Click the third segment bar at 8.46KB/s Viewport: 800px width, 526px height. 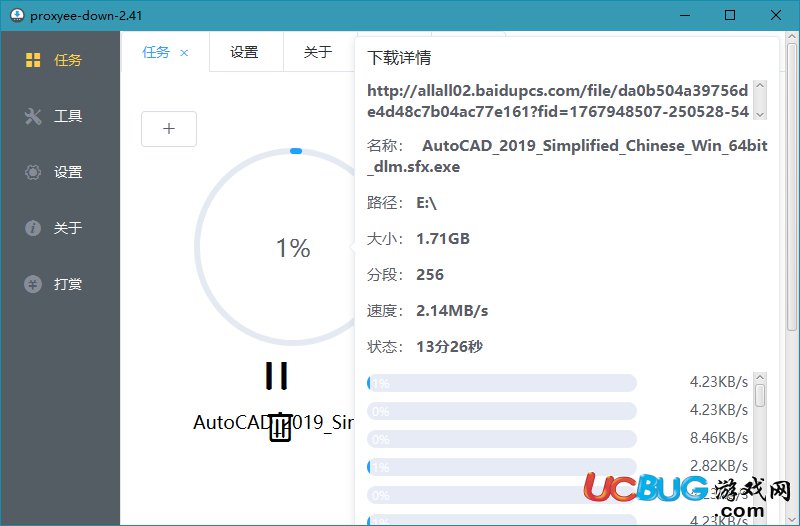point(502,439)
